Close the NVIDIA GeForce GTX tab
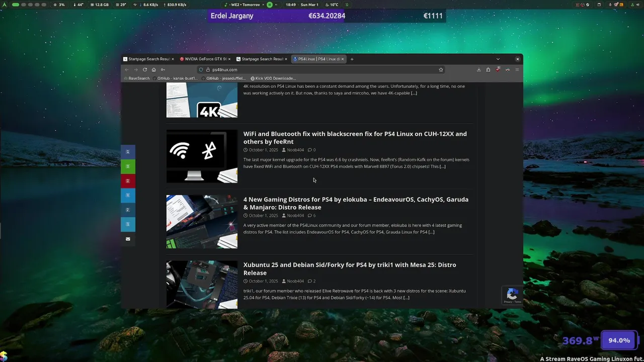Screen dimensions: 644x362 tap(229, 59)
